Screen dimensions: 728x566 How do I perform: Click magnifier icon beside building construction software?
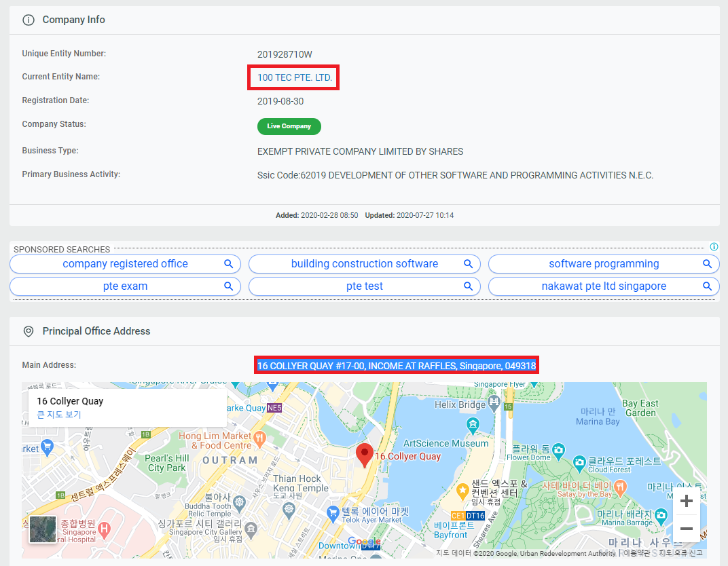click(x=468, y=263)
